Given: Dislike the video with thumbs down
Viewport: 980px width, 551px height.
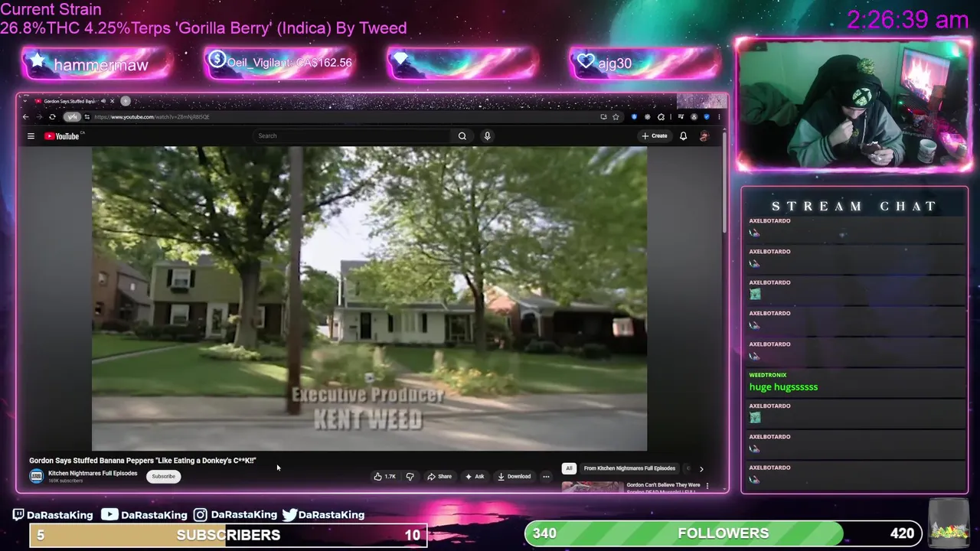Looking at the screenshot, I should 410,477.
